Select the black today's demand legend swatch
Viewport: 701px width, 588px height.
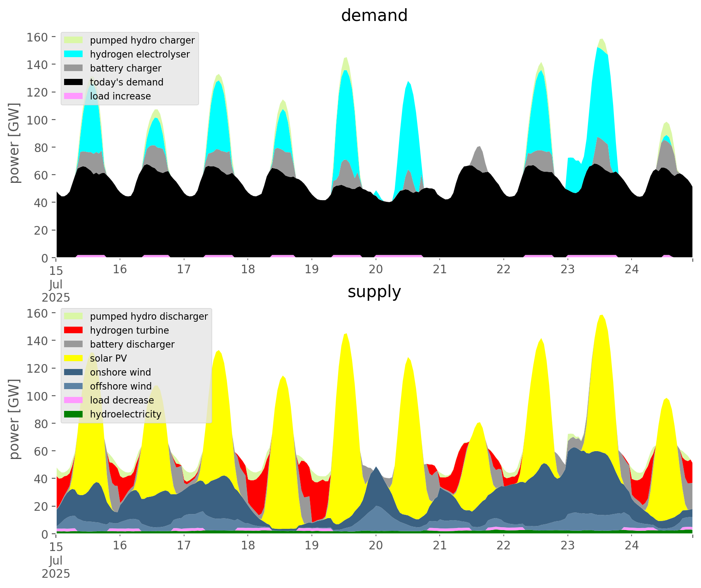74,82
